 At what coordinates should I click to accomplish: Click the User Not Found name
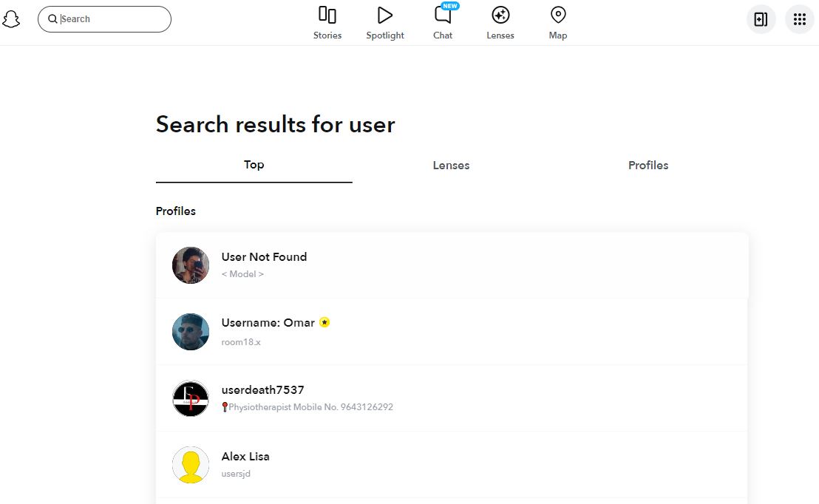point(265,257)
